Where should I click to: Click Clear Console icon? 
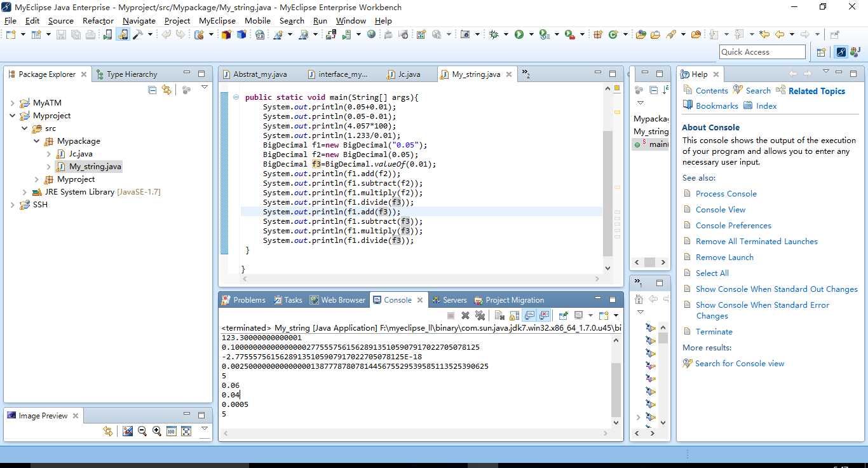pyautogui.click(x=499, y=315)
